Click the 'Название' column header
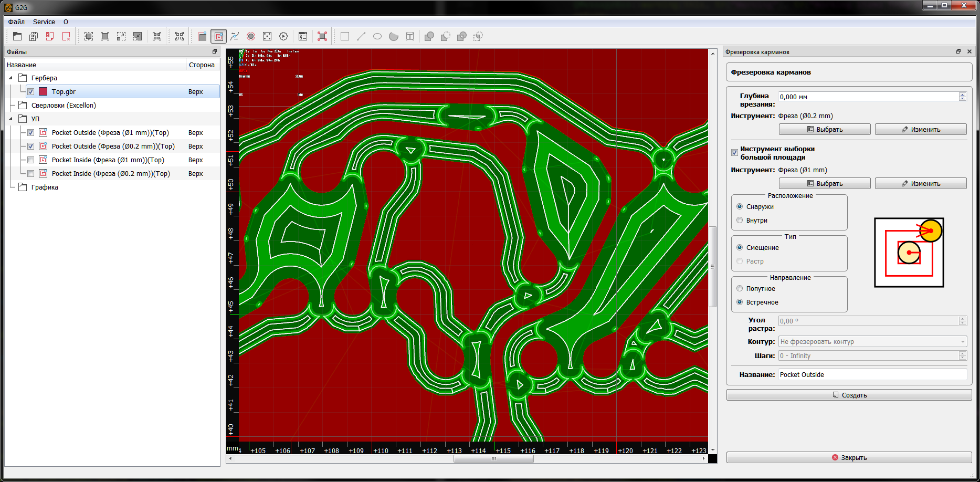The width and height of the screenshot is (980, 482). (x=96, y=65)
